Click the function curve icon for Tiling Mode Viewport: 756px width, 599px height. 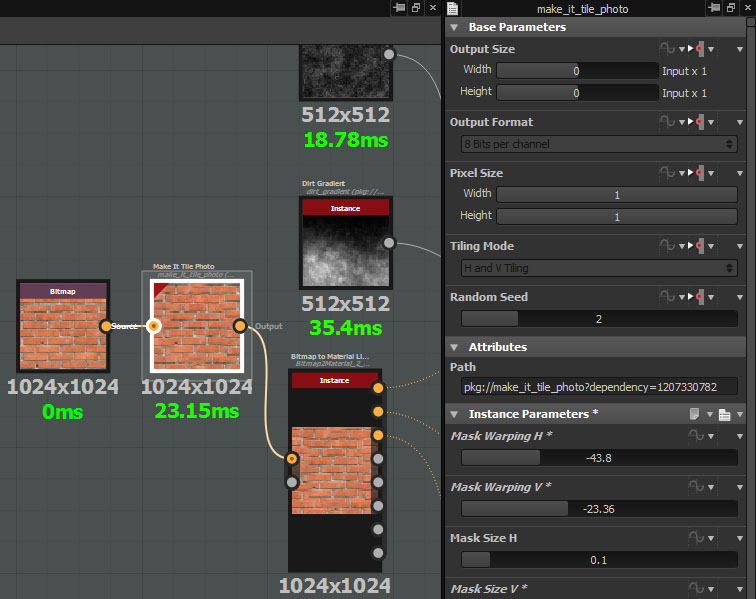coord(667,246)
